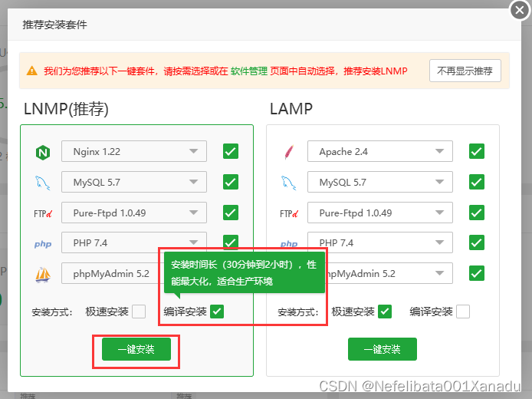Open Nginx 1.22 version dropdown
The image size is (532, 399).
[134, 151]
